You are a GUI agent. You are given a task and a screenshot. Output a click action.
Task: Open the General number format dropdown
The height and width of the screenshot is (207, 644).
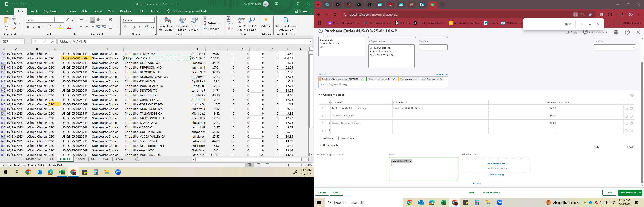pyautogui.click(x=153, y=20)
